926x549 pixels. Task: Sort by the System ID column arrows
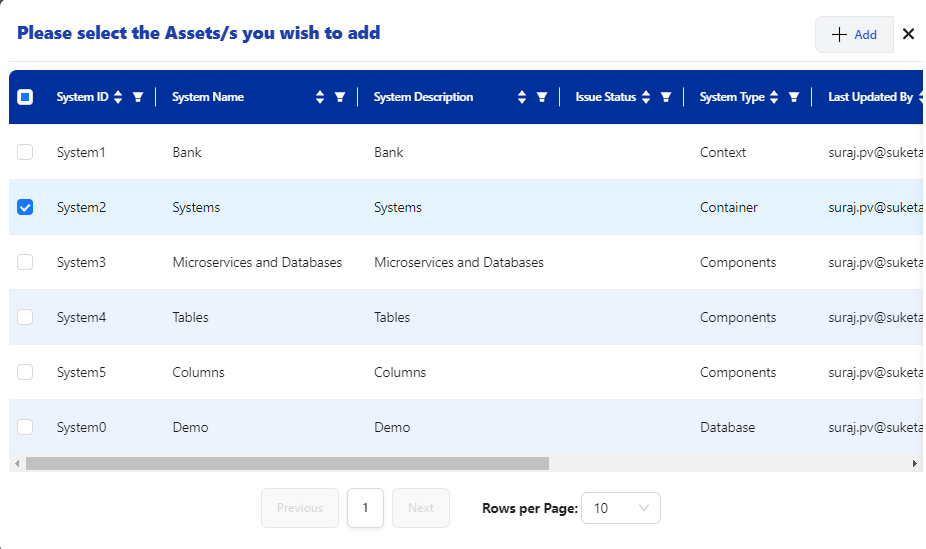pos(118,97)
